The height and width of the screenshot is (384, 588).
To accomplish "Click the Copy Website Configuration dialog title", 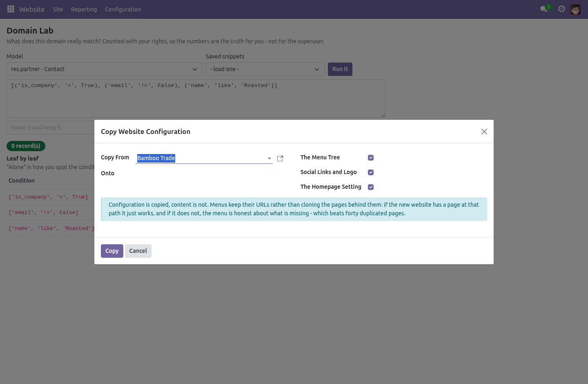I will (x=146, y=132).
